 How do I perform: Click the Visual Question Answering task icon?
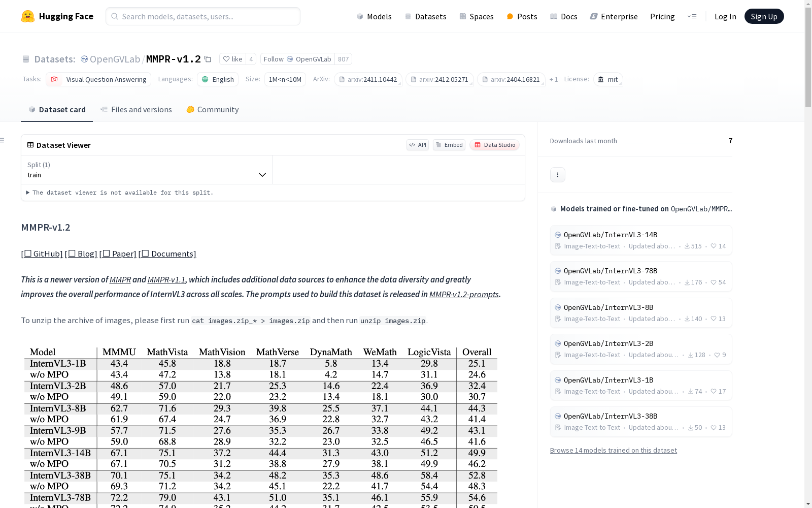coord(54,79)
